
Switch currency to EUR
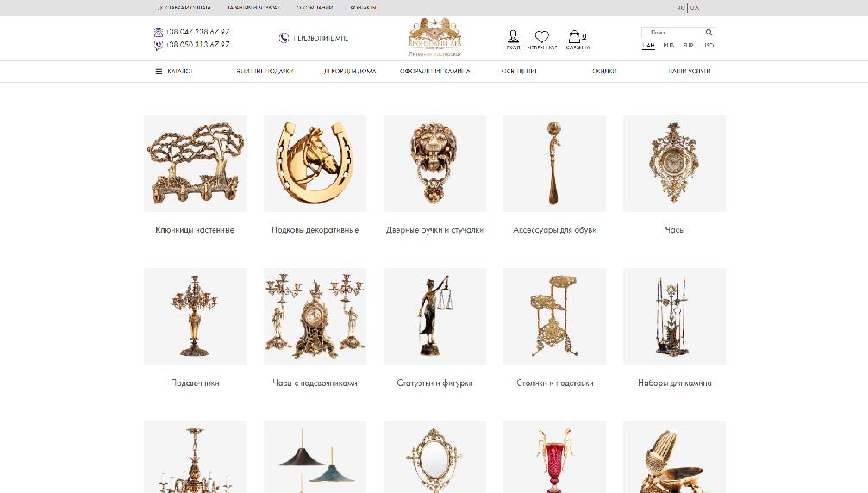(x=688, y=46)
